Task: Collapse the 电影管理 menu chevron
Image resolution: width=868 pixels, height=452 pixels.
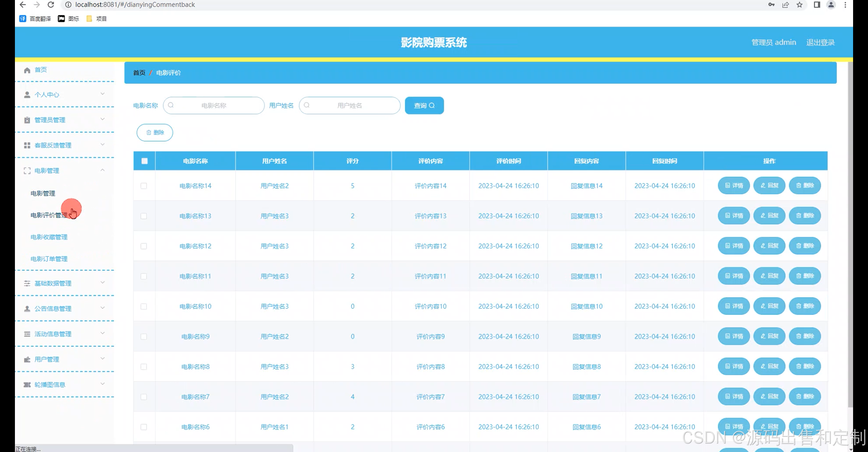Action: 102,170
